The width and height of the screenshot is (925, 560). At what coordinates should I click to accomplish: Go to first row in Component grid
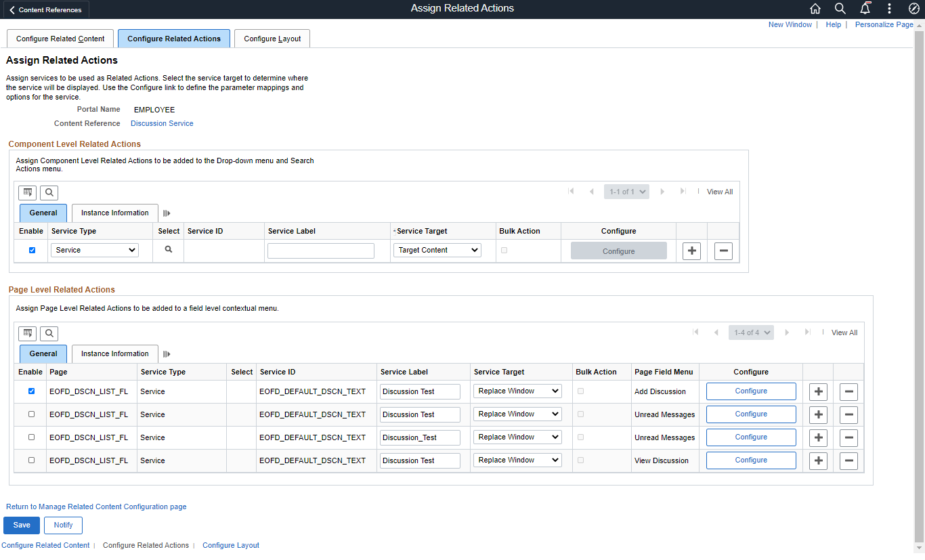pos(571,192)
